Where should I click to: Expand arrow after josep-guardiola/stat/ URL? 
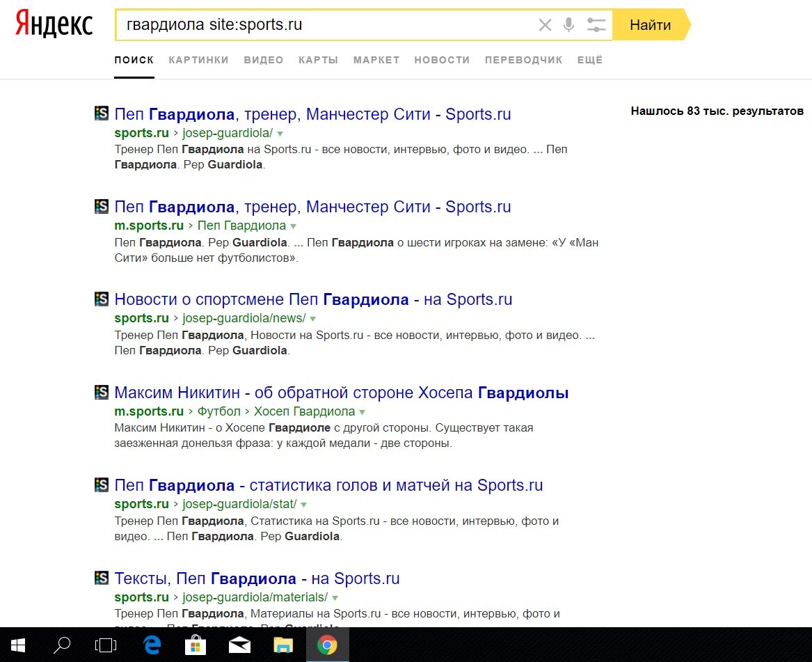[x=304, y=505]
